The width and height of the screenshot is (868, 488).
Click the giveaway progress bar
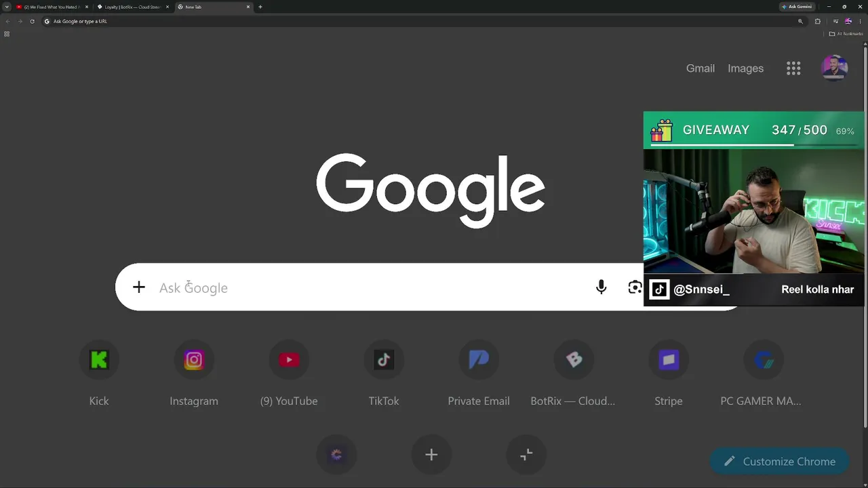coord(754,145)
